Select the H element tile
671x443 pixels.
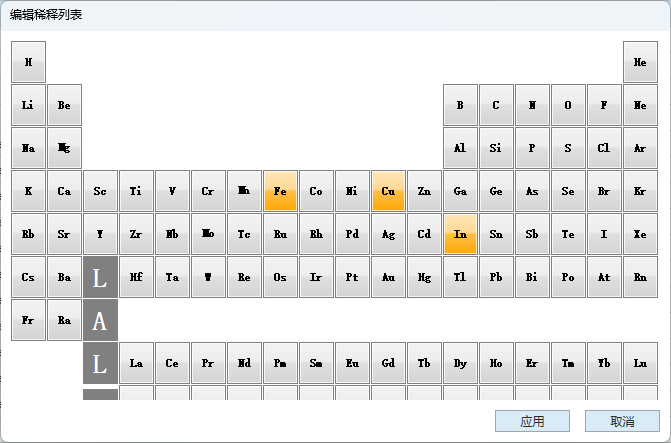click(x=28, y=62)
